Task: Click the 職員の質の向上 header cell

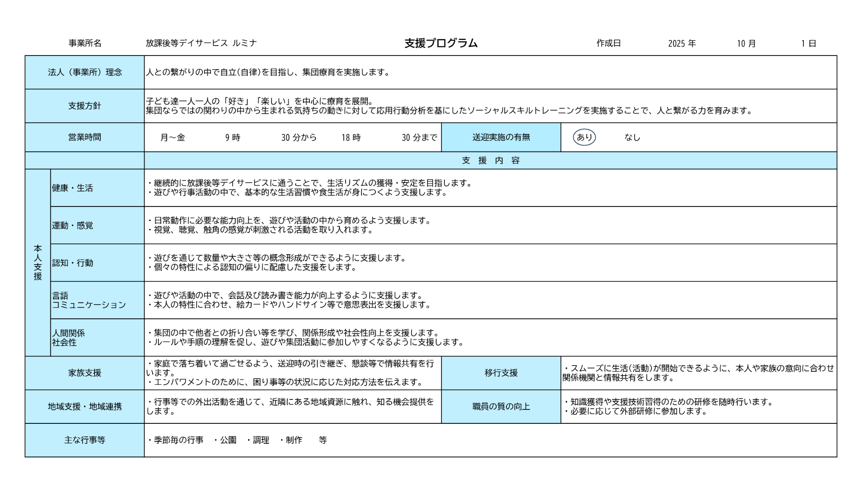Action: [x=501, y=407]
